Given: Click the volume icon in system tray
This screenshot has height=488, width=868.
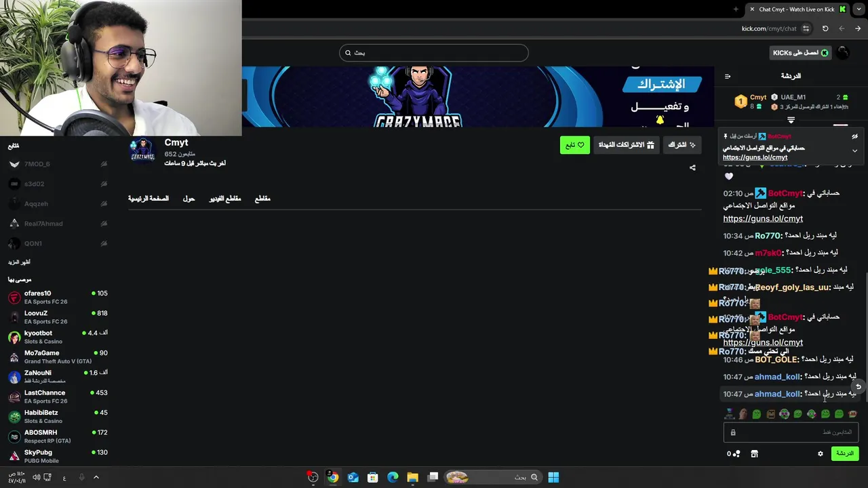Looking at the screenshot, I should click(36, 477).
